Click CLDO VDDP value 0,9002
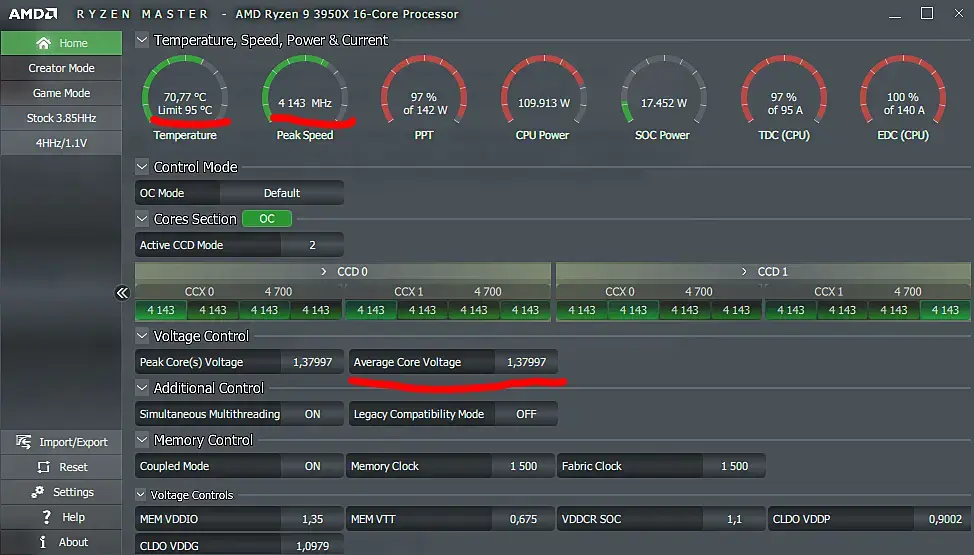 945,519
